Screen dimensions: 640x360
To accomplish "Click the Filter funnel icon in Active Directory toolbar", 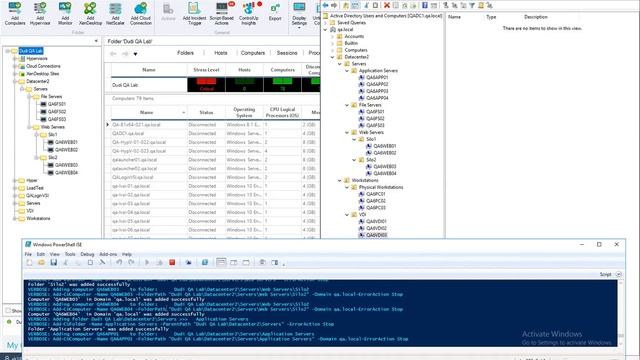I will (x=472, y=5).
